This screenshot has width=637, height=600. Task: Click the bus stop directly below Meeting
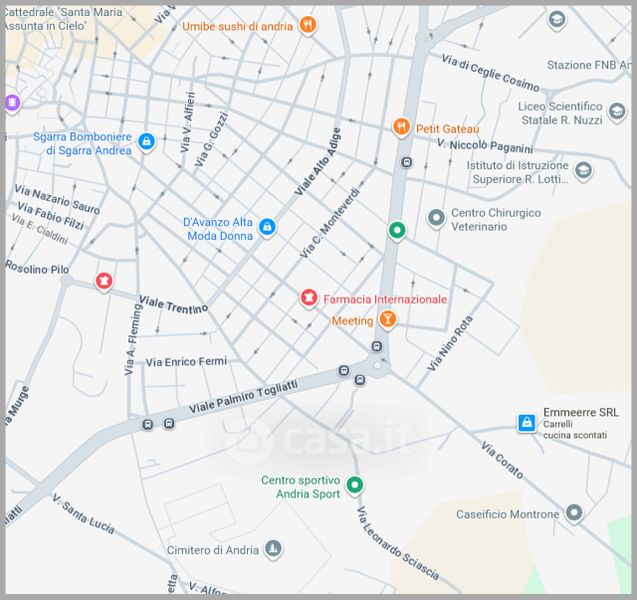(x=377, y=346)
